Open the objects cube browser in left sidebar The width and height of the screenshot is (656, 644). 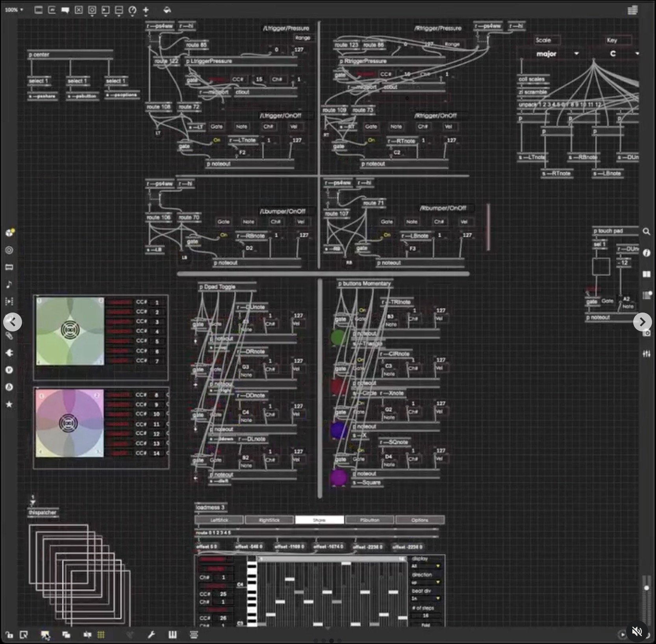click(x=9, y=232)
